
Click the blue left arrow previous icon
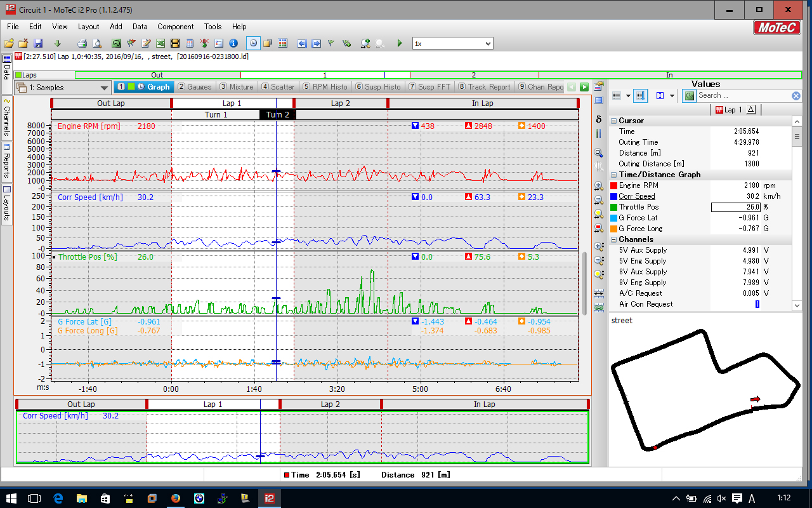(x=302, y=43)
